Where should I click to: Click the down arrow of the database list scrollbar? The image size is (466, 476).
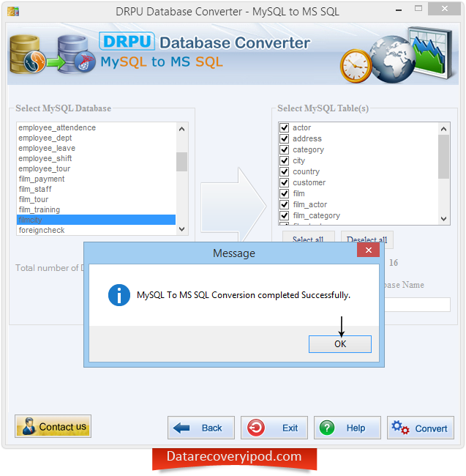click(x=181, y=229)
